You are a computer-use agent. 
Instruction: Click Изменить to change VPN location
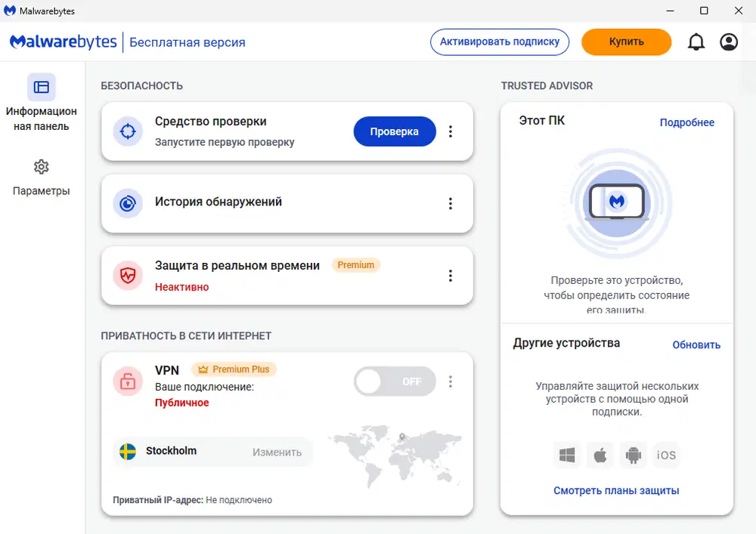click(277, 452)
